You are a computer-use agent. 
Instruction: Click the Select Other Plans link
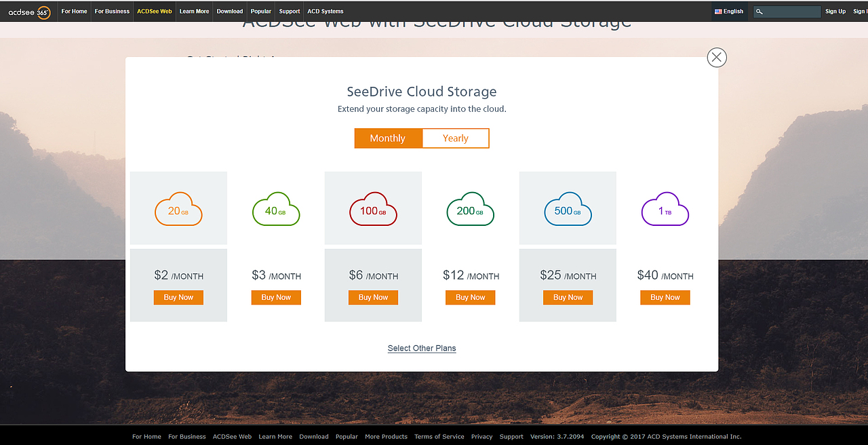422,349
